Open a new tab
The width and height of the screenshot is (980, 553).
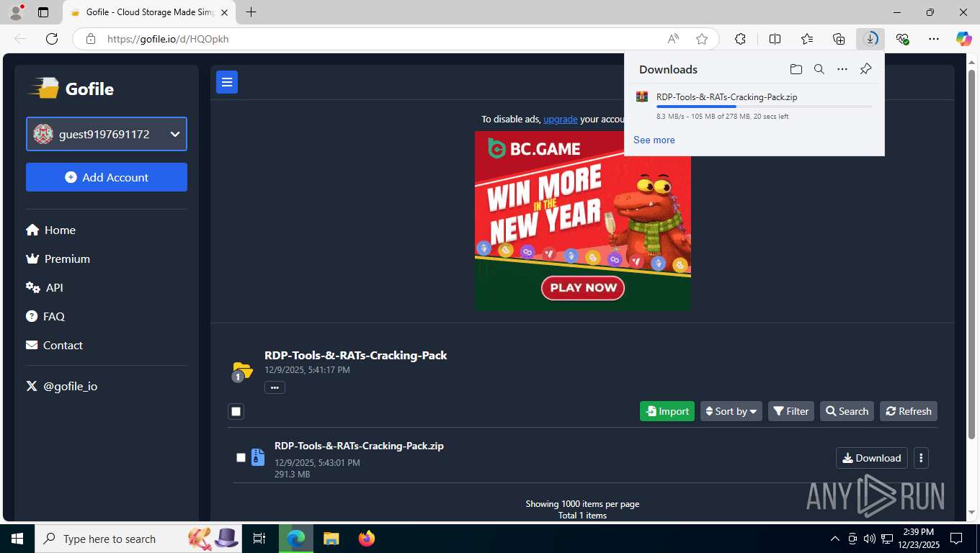251,12
